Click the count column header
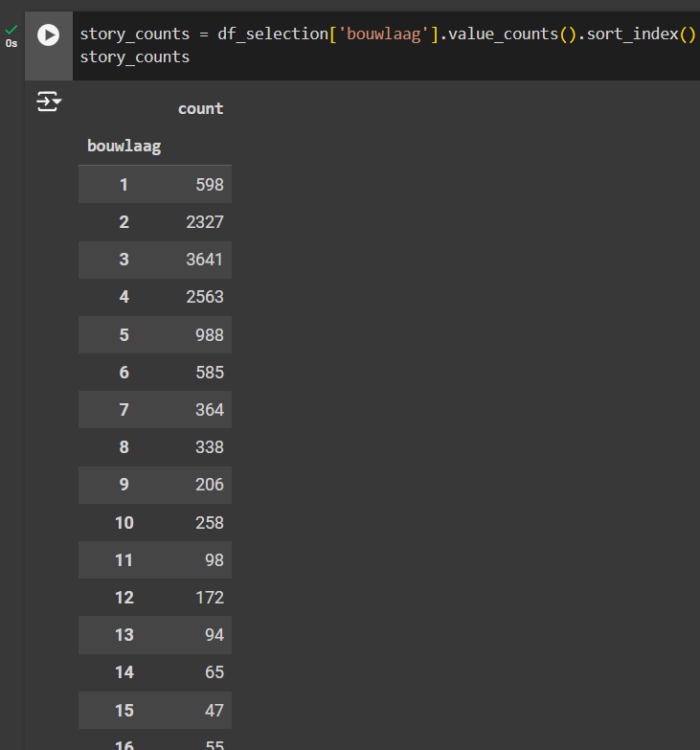Image resolution: width=700 pixels, height=750 pixels. (200, 109)
